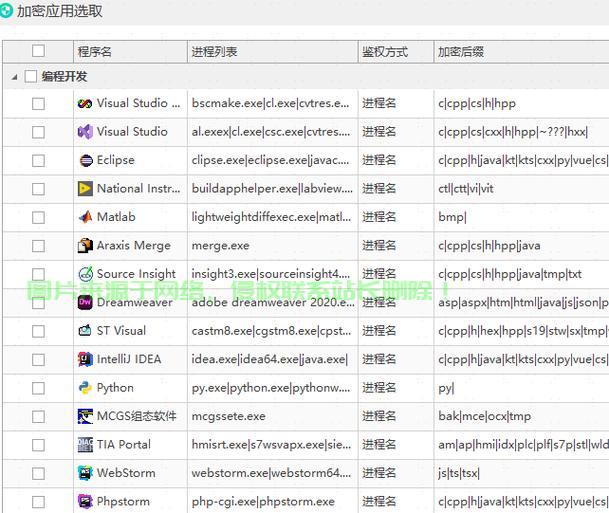Screen dimensions: 609x513
Task: Click 进程名 in the Matlab row
Action: [379, 217]
